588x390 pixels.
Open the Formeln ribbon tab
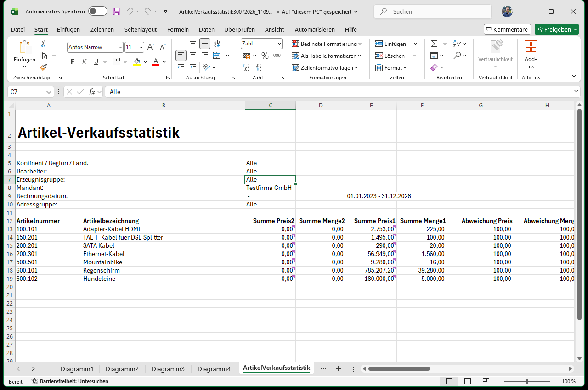click(x=178, y=29)
